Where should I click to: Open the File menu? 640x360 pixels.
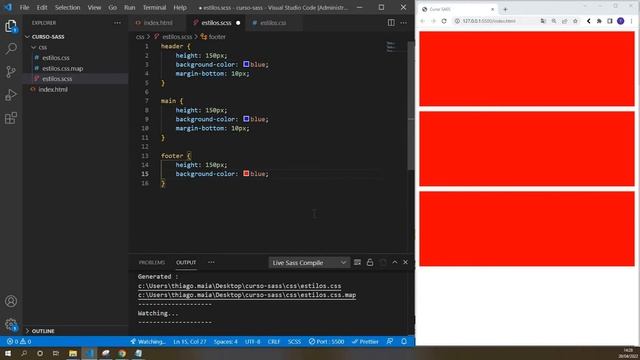click(x=24, y=7)
